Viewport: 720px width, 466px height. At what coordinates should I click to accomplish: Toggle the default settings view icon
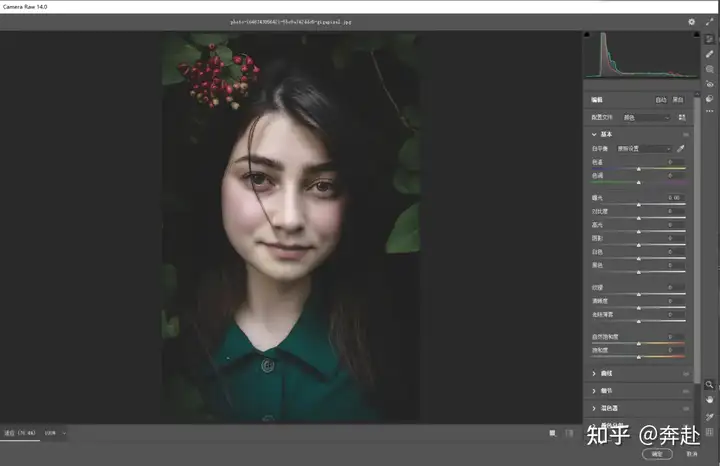569,433
